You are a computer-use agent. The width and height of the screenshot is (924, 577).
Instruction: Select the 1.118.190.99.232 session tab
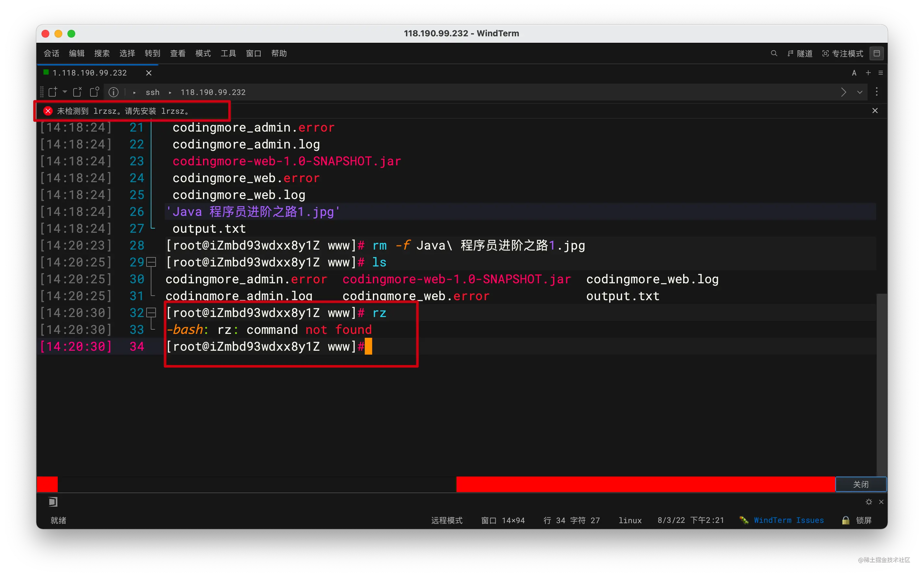click(x=90, y=73)
